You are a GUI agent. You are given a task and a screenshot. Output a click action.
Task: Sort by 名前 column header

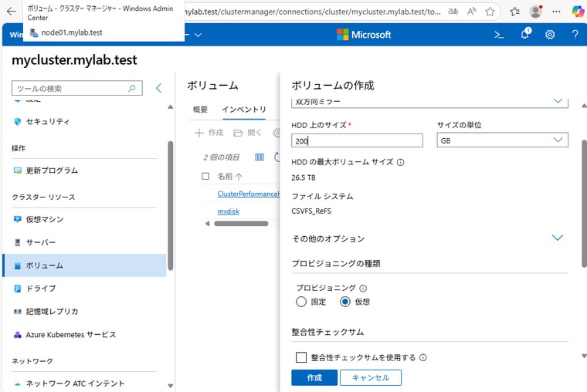pyautogui.click(x=229, y=176)
